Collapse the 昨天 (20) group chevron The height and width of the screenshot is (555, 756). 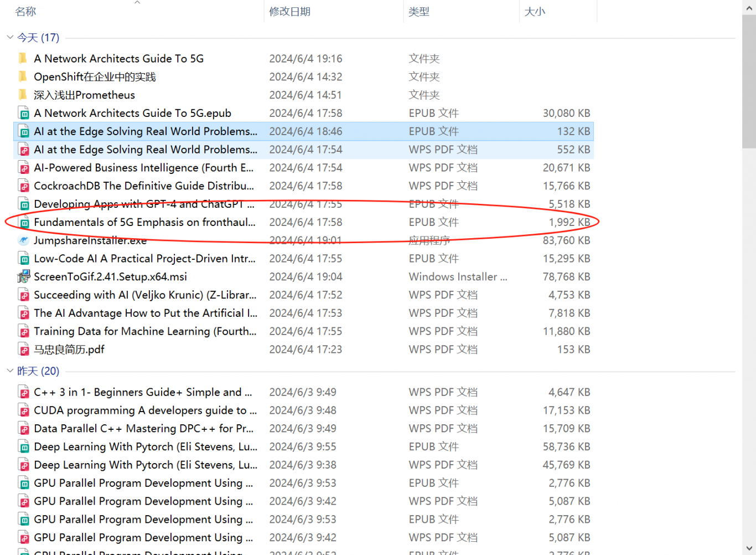pyautogui.click(x=10, y=371)
